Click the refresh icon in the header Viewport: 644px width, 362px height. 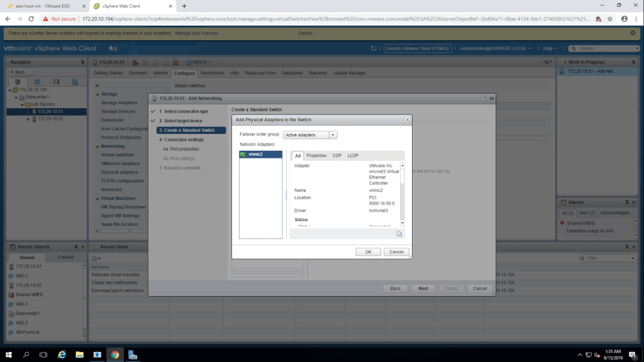[374, 48]
